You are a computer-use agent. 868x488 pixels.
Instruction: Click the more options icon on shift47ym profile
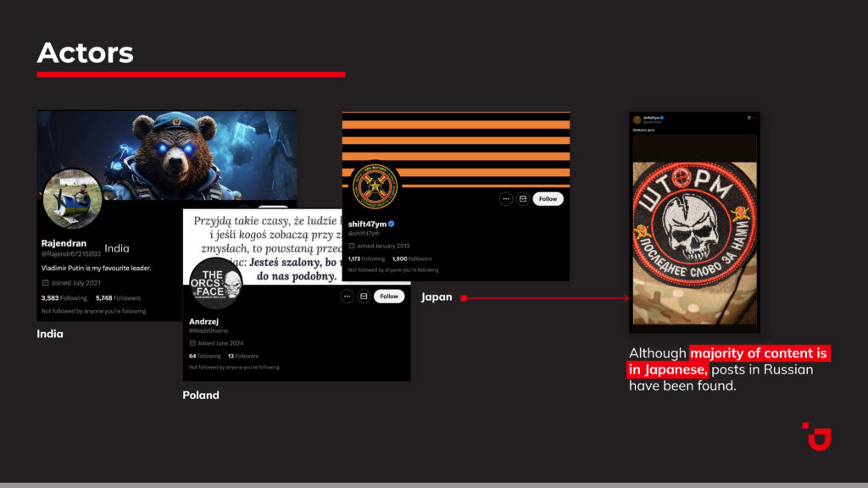click(506, 199)
